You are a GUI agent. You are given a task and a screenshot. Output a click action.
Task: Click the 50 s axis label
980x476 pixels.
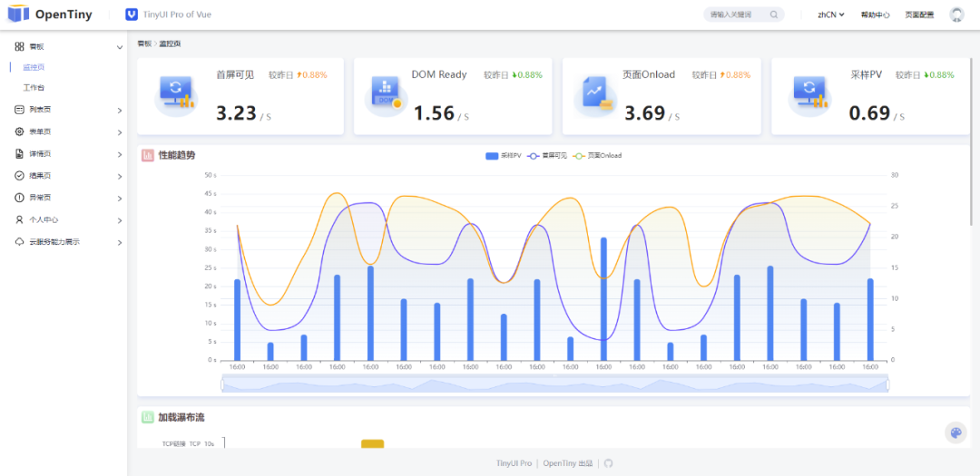coord(210,175)
